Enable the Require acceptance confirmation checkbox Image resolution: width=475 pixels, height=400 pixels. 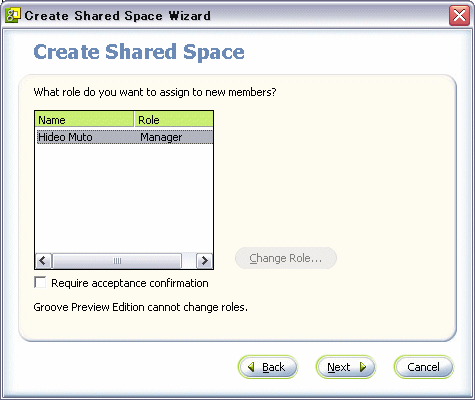[40, 283]
